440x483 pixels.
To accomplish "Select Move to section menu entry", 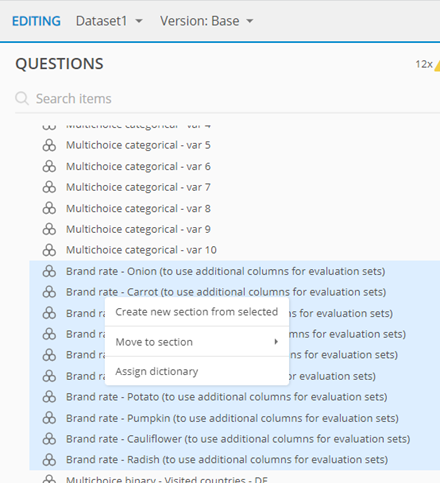I will coord(197,342).
